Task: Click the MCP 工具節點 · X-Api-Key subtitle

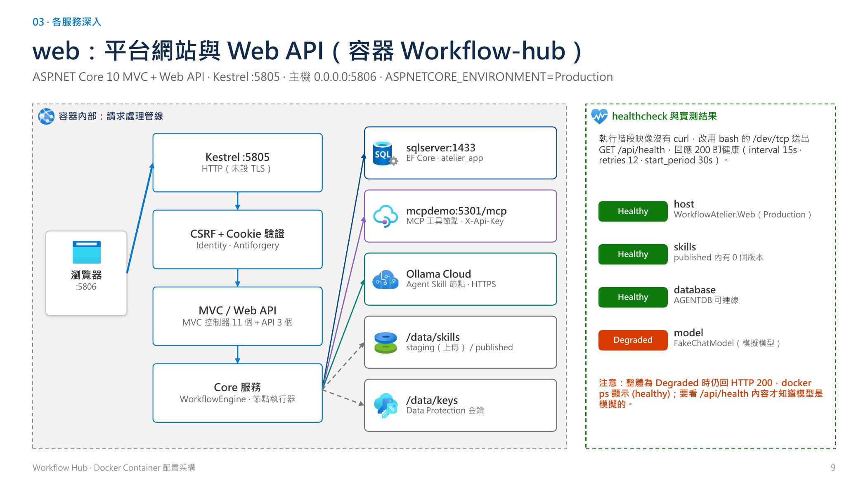Action: [x=454, y=221]
